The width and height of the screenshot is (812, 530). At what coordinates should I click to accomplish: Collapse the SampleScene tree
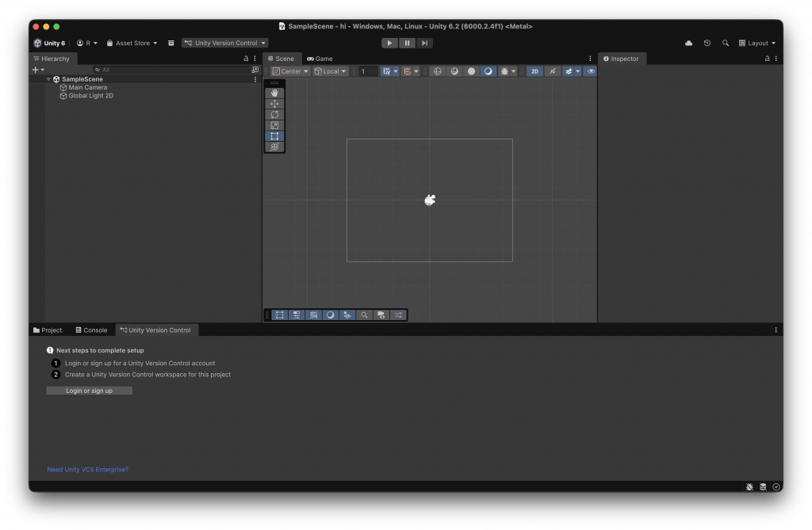pyautogui.click(x=48, y=79)
